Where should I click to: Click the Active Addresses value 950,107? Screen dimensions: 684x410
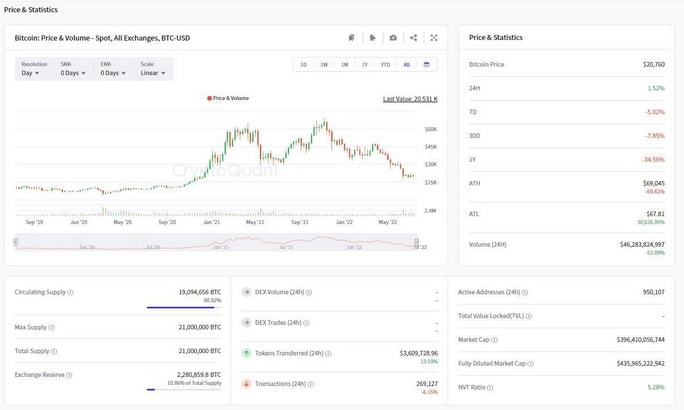(x=653, y=292)
